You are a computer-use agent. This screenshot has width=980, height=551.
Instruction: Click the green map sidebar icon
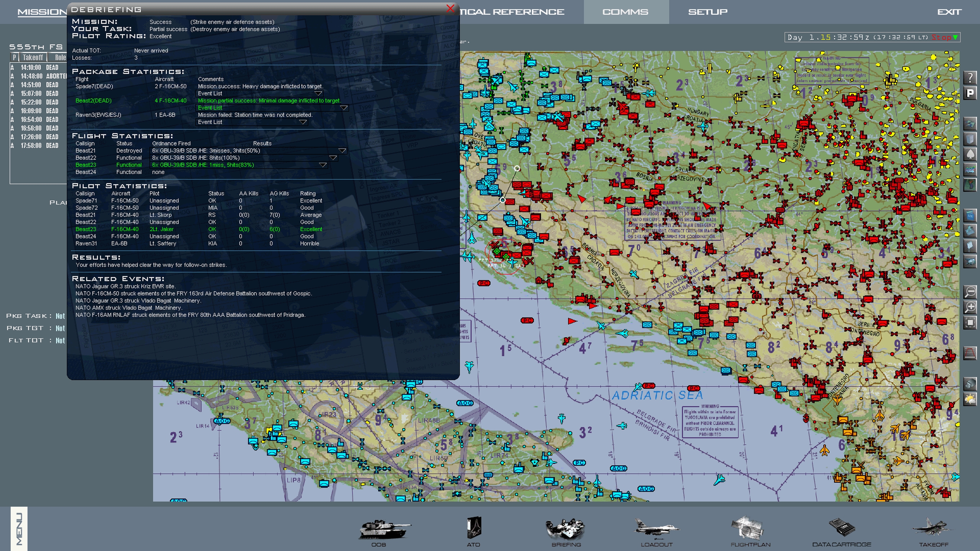click(970, 185)
